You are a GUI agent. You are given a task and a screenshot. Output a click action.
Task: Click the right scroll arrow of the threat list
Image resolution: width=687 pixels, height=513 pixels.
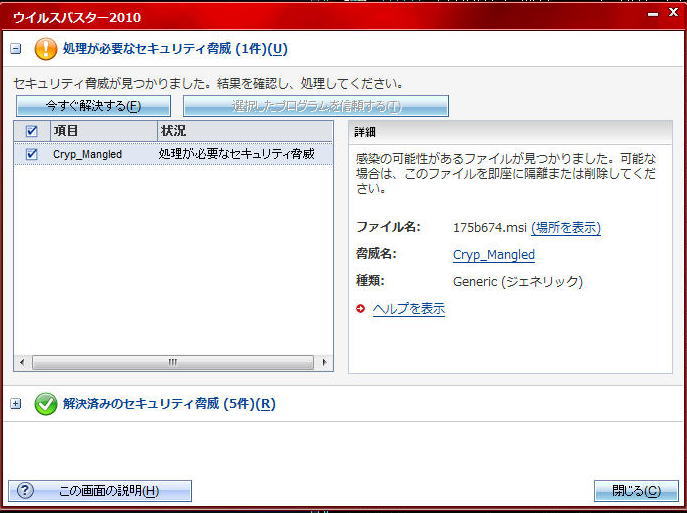[x=324, y=362]
